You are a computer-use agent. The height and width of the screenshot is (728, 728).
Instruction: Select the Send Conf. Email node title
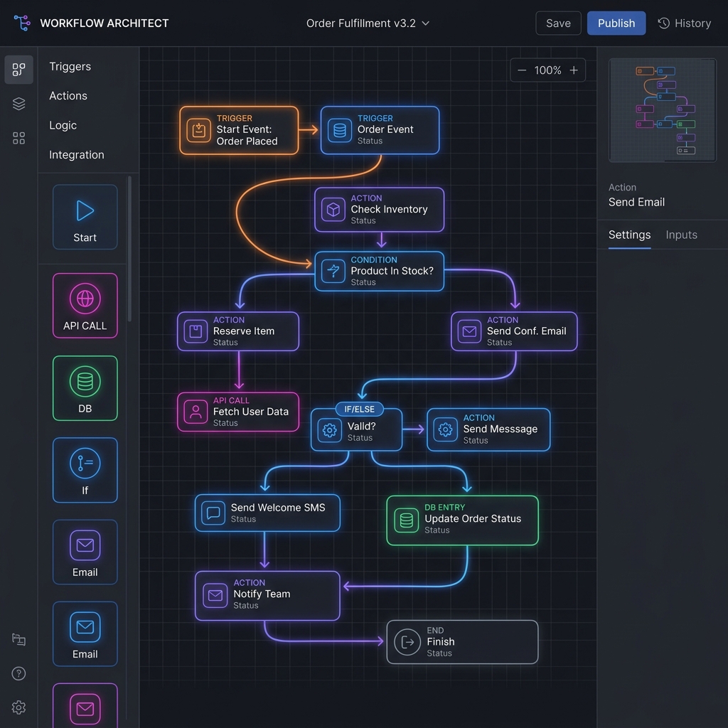(x=527, y=331)
